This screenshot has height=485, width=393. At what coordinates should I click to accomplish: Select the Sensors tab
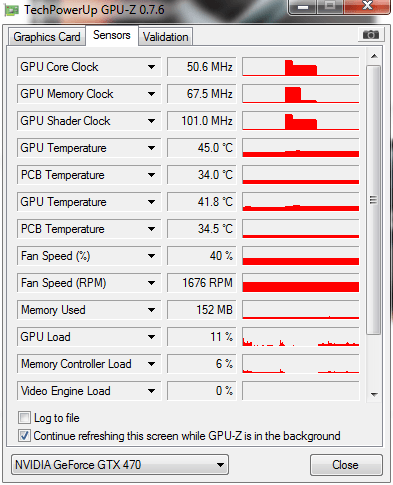tap(112, 35)
